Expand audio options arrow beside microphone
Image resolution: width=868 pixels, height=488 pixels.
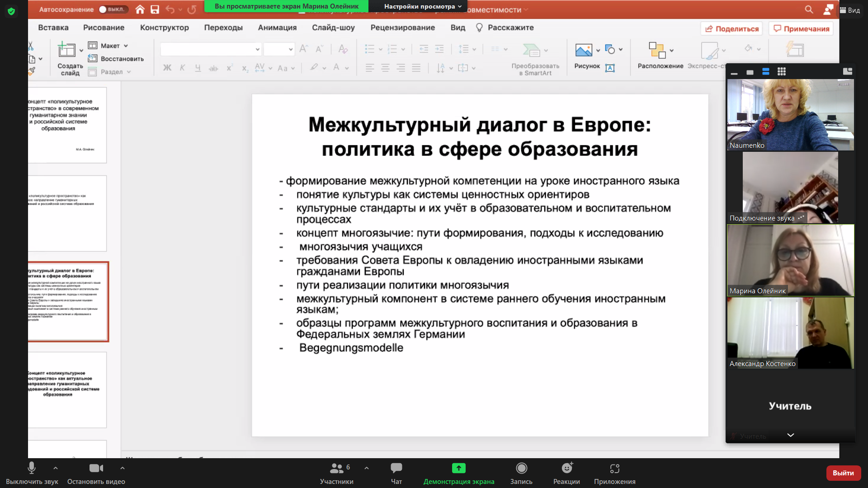[55, 468]
